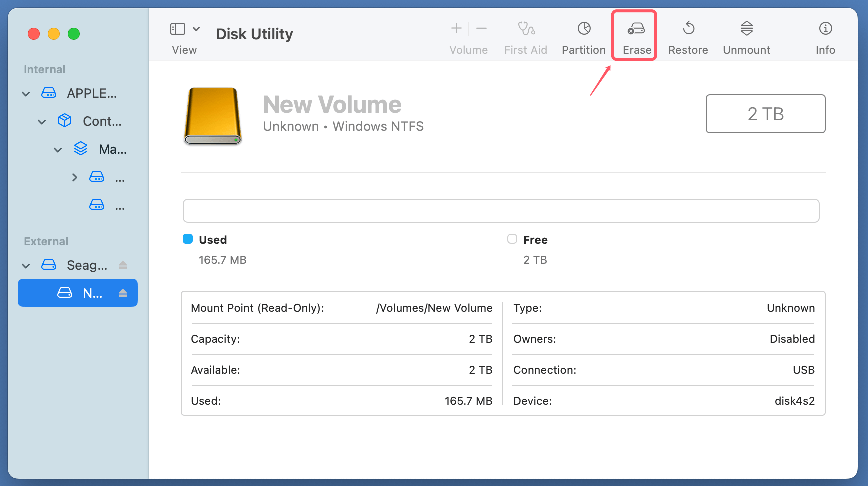The width and height of the screenshot is (868, 486).
Task: Run First Aid on the selected volume
Action: 526,35
